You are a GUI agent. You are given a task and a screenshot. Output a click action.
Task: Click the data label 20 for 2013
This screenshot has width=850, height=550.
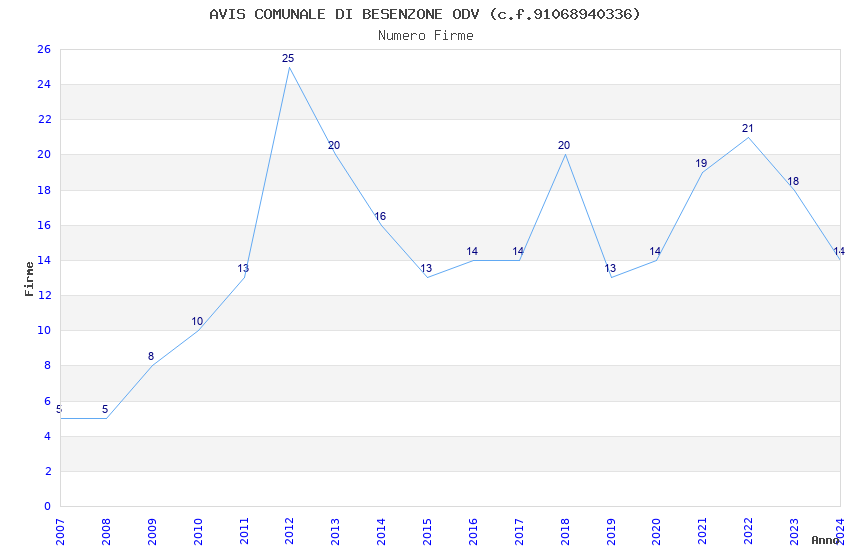334,145
